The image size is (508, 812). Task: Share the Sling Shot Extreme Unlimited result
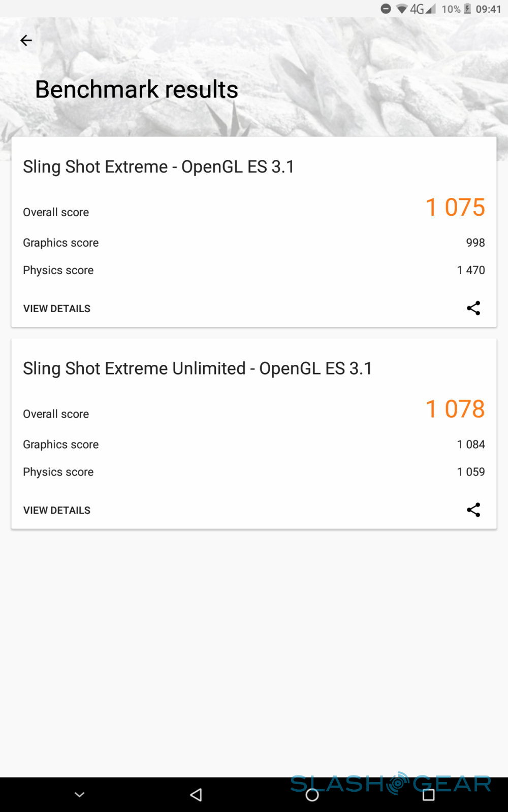click(x=473, y=510)
